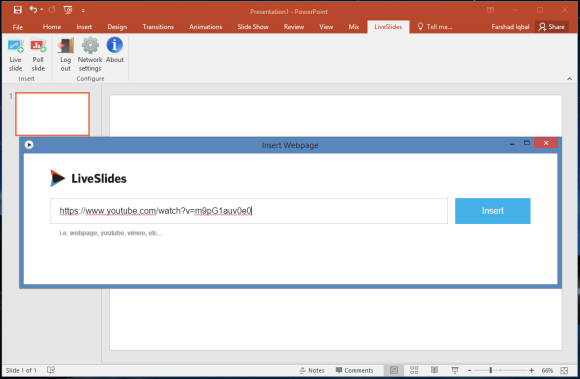Open the Transitions tab
The width and height of the screenshot is (580, 379).
[x=158, y=27]
